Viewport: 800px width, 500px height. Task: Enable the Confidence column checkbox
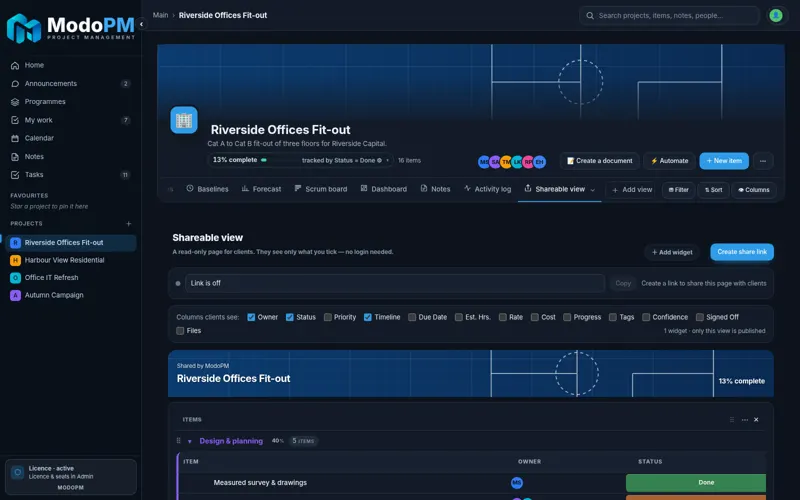[x=646, y=317]
